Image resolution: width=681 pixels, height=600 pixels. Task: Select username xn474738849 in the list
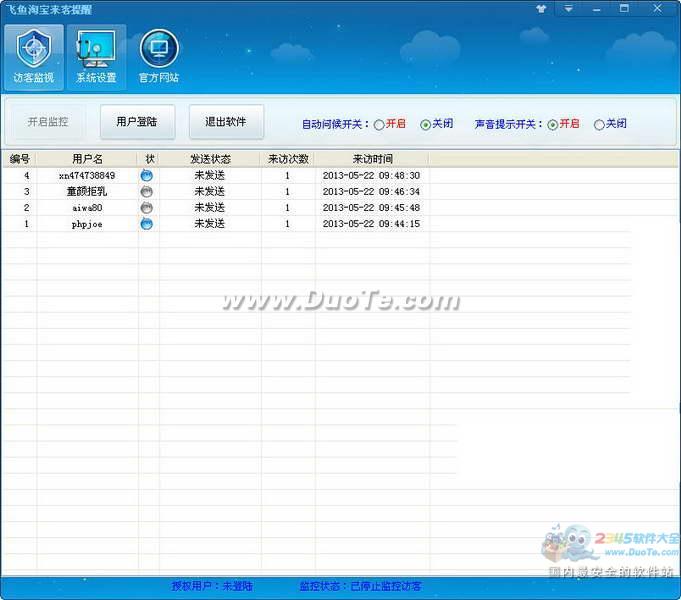point(87,176)
